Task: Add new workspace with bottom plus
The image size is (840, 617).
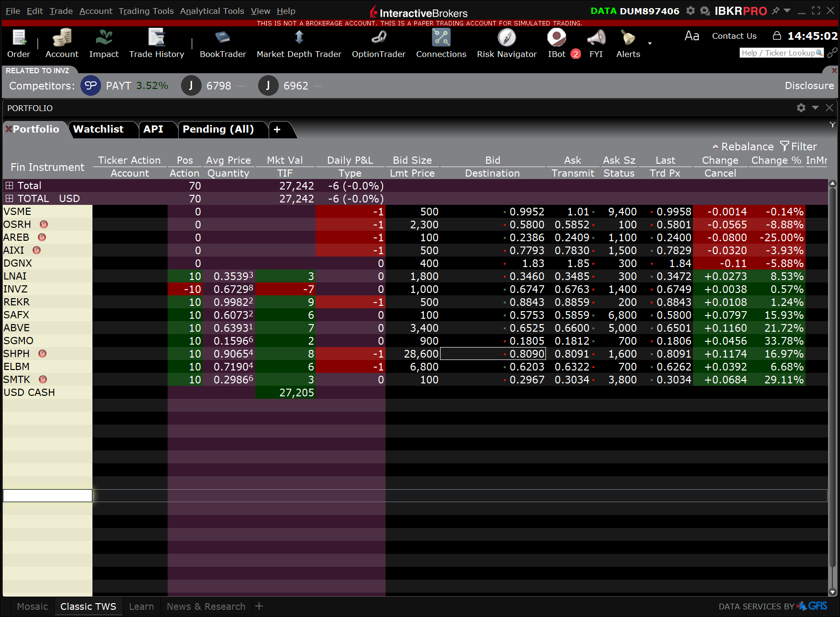Action: (x=259, y=606)
